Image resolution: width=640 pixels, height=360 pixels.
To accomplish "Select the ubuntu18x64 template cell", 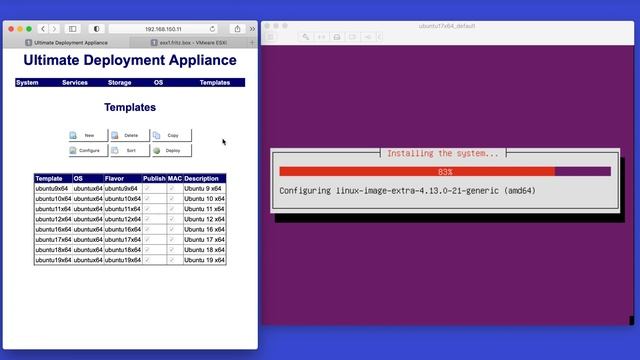I will point(53,249).
